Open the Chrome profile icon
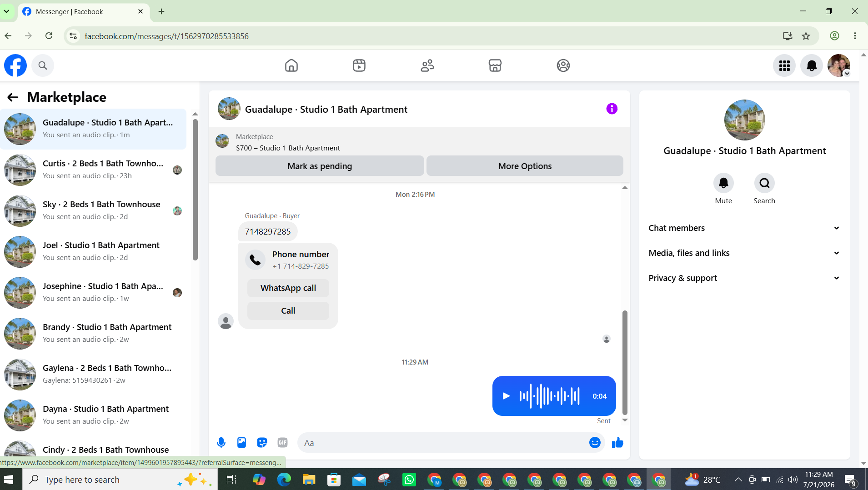This screenshot has width=868, height=490. [834, 36]
